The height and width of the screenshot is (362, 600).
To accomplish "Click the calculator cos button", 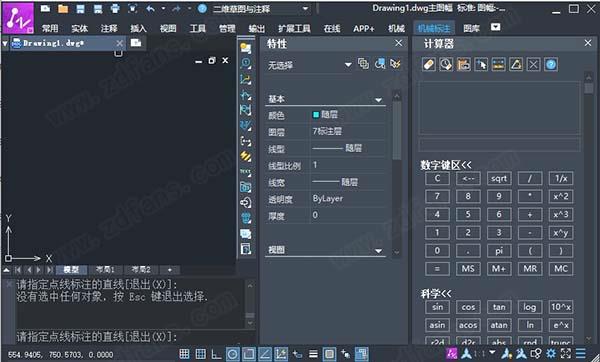I will (468, 307).
